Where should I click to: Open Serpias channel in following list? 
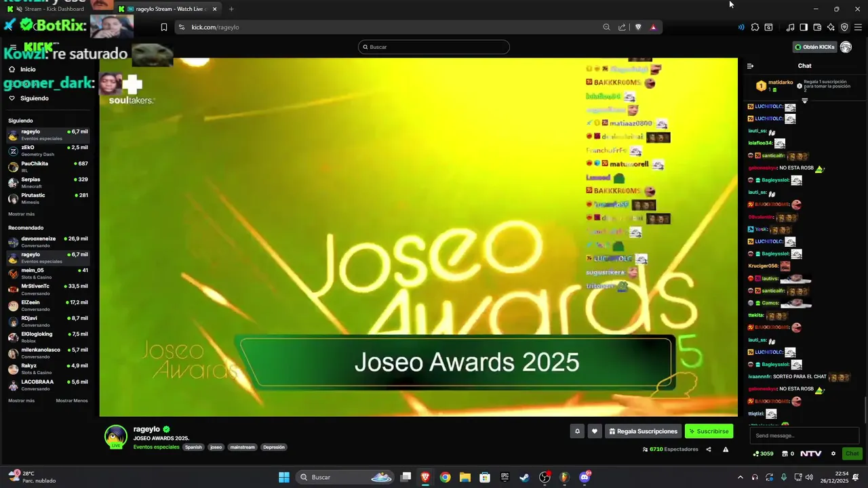47,182
